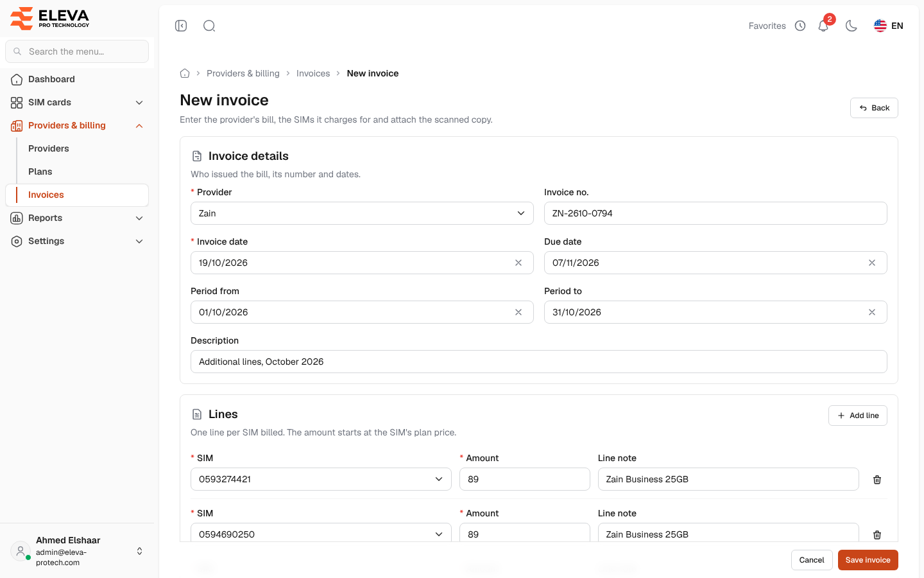Go to home via breadcrumb house icon

point(185,73)
